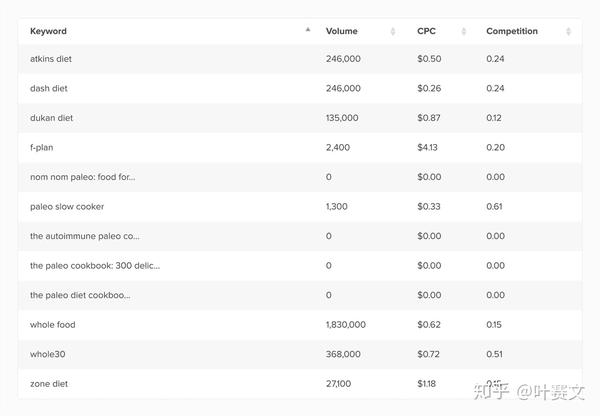This screenshot has width=600, height=416.
Task: Select the atkins diet keyword row
Action: pos(300,59)
